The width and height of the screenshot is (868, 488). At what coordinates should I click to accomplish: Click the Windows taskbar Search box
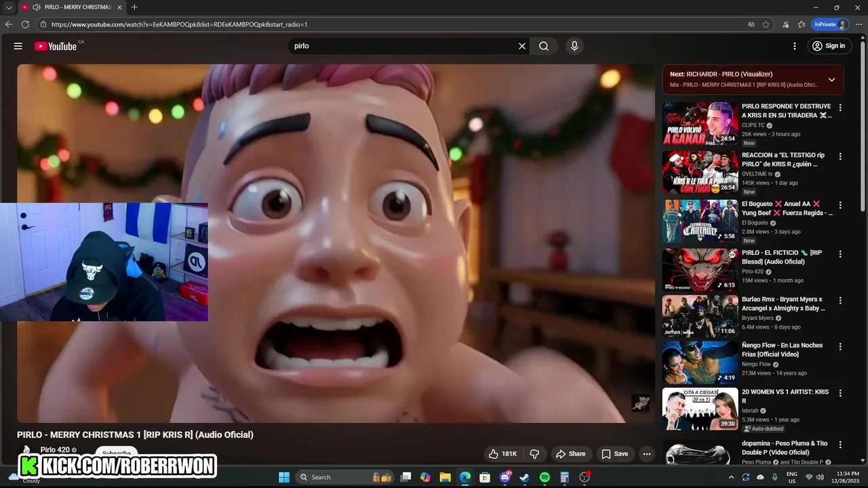344,477
